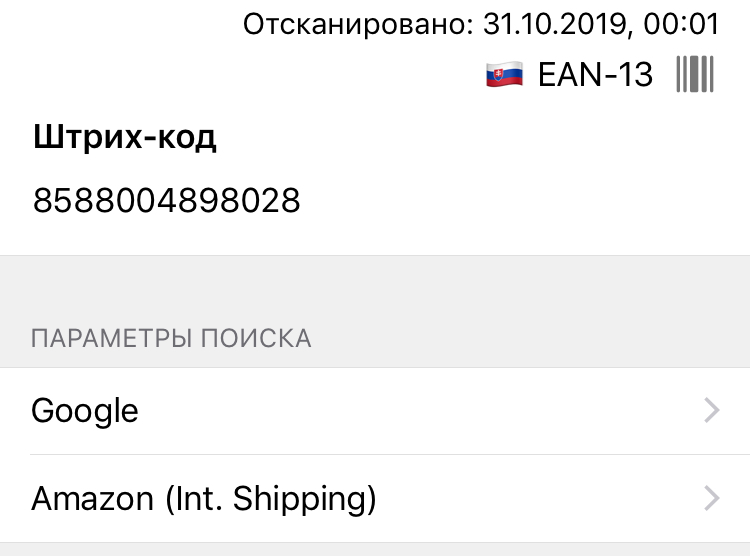Tap empty space in the Amazon row

540,498
